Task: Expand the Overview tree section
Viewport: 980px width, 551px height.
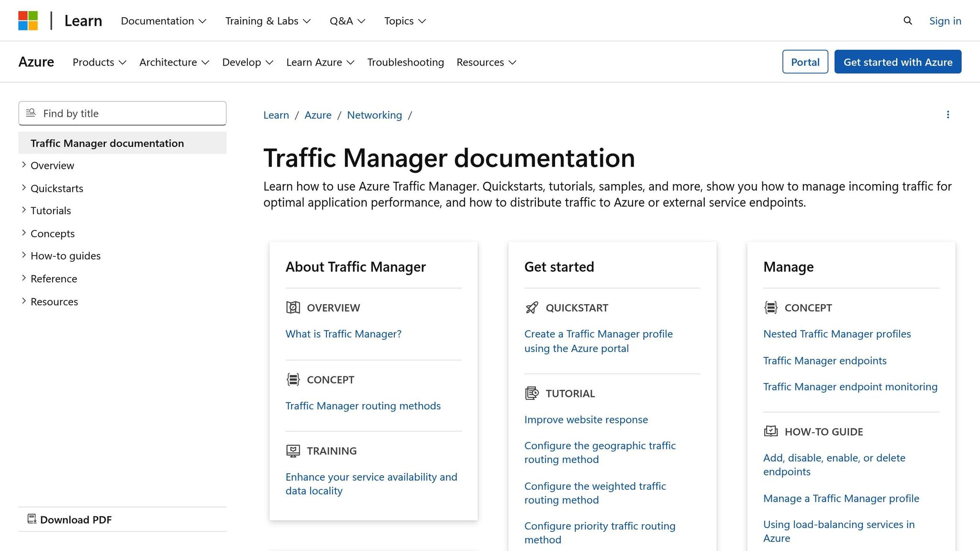Action: [x=23, y=165]
